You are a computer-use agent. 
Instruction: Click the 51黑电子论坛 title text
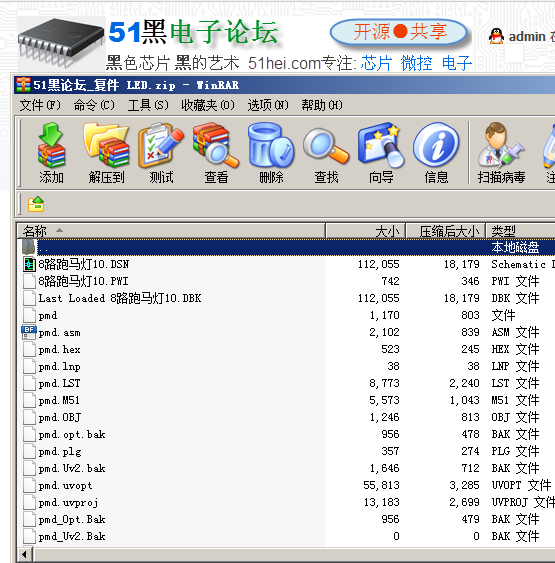point(193,32)
